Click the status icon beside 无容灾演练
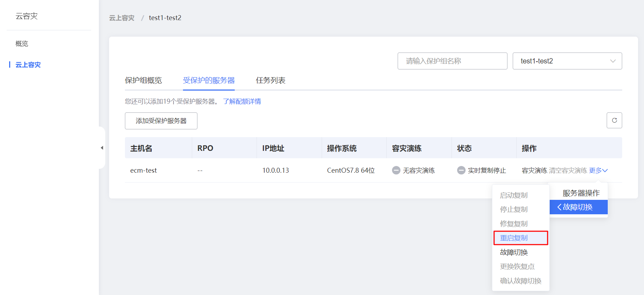The height and width of the screenshot is (295, 644). [x=396, y=171]
